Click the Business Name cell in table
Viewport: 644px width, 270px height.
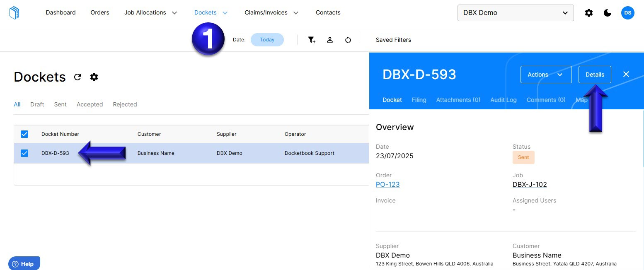coord(156,153)
